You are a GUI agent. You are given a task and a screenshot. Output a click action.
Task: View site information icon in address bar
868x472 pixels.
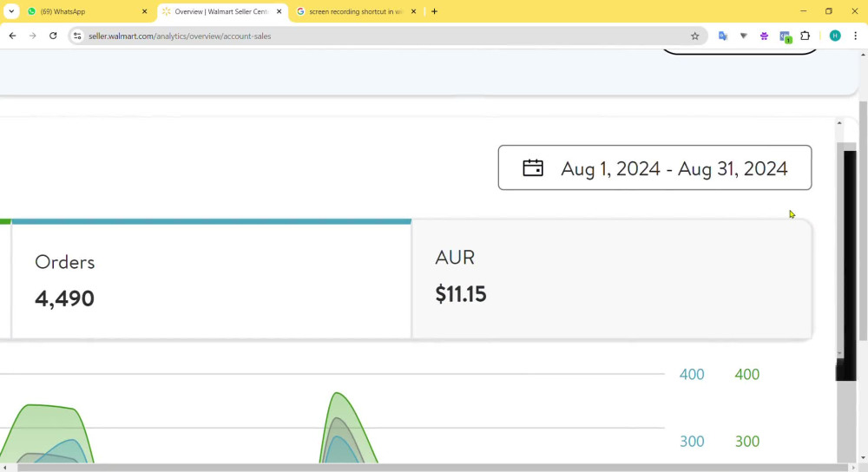pyautogui.click(x=77, y=36)
